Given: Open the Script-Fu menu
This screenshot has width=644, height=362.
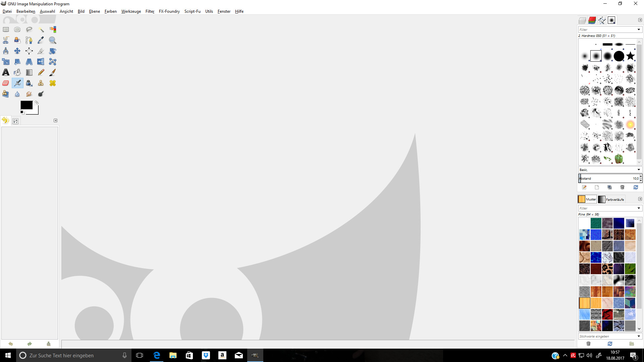Looking at the screenshot, I should tap(193, 11).
